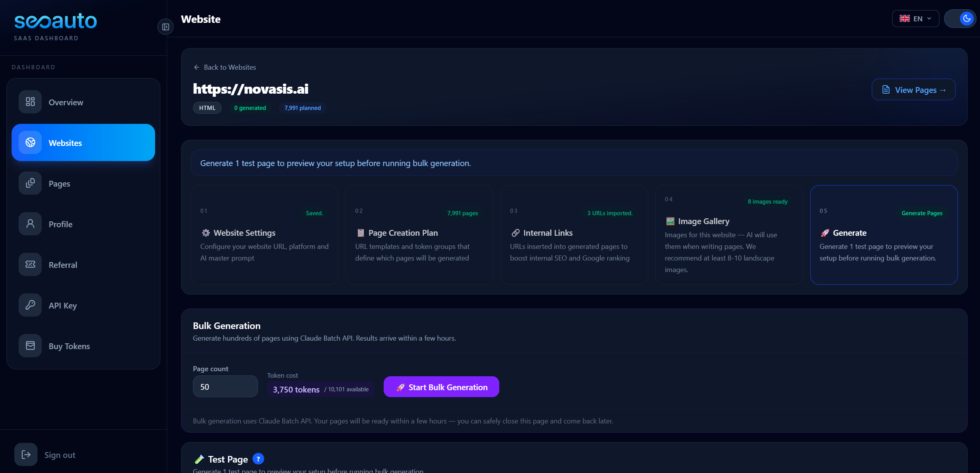Screen dimensions: 980x473
Task: Open Buy Tokens in the sidebar
Action: pos(83,346)
